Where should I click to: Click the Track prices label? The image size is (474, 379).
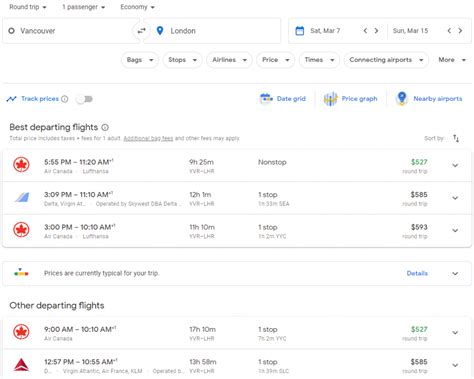pyautogui.click(x=40, y=99)
